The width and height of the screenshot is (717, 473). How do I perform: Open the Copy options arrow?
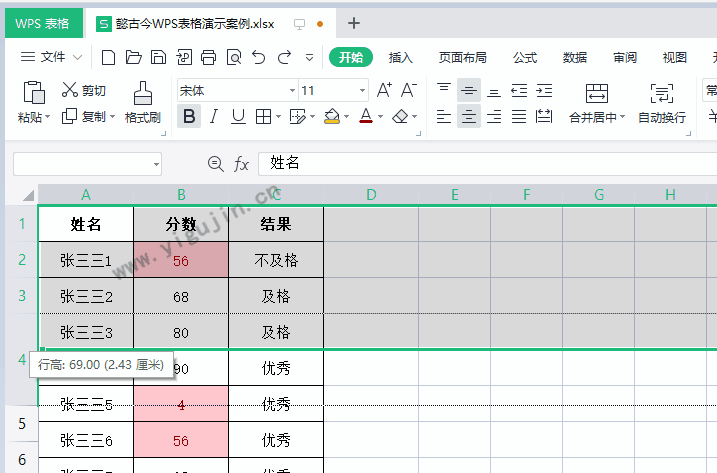[112, 117]
